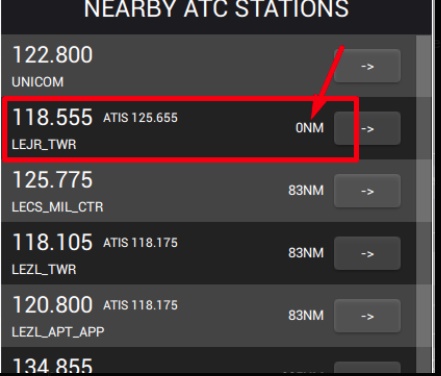The width and height of the screenshot is (441, 376).
Task: Select the 120.800 frequency entry
Action: 52,305
